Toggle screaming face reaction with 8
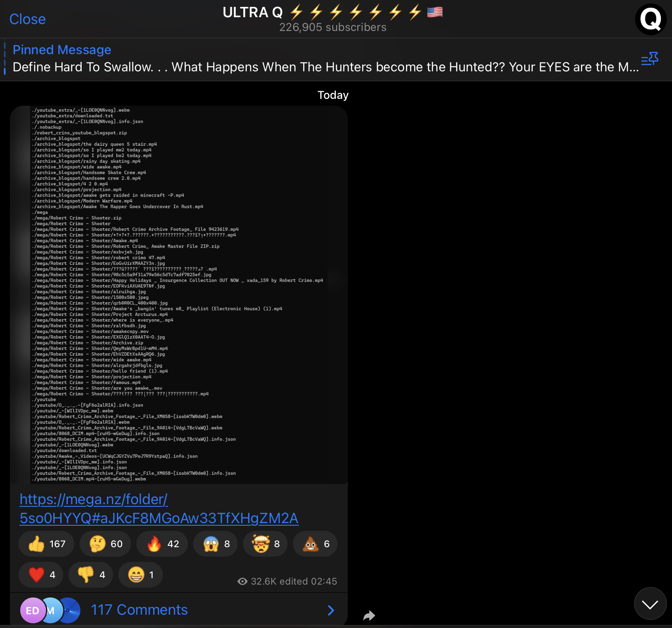The height and width of the screenshot is (628, 672). click(215, 544)
